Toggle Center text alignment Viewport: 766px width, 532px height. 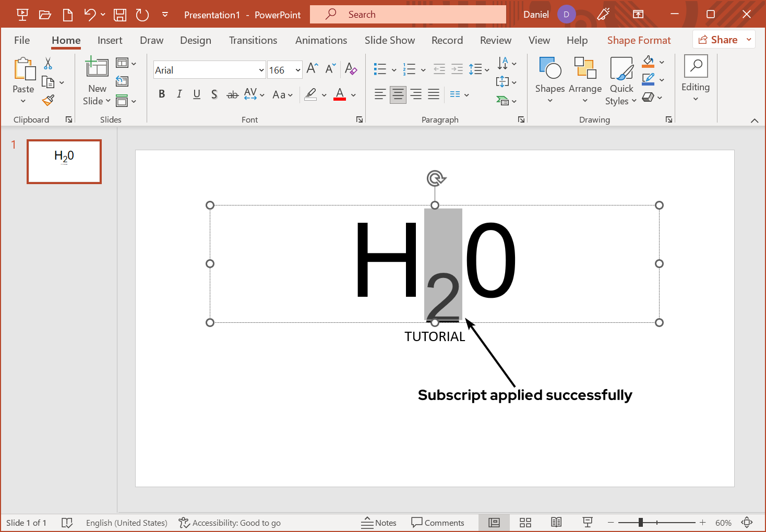coord(398,94)
